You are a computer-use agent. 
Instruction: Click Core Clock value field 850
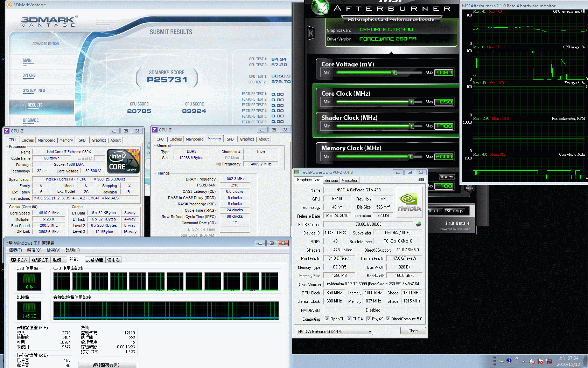[x=444, y=102]
